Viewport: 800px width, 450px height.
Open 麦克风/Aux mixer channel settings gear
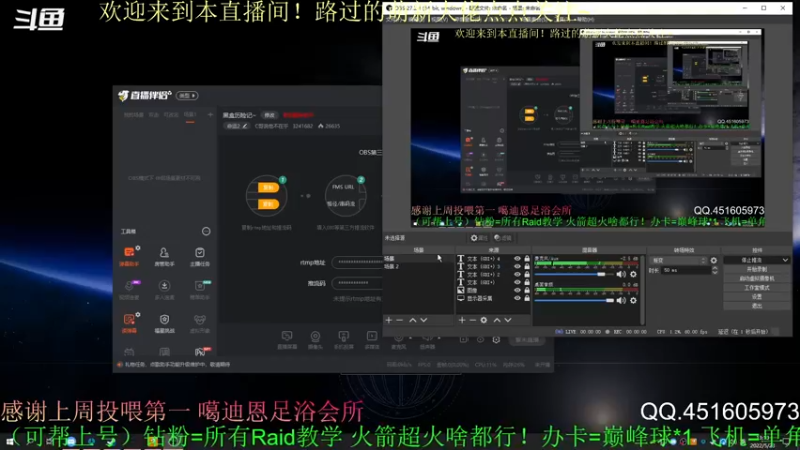(633, 274)
